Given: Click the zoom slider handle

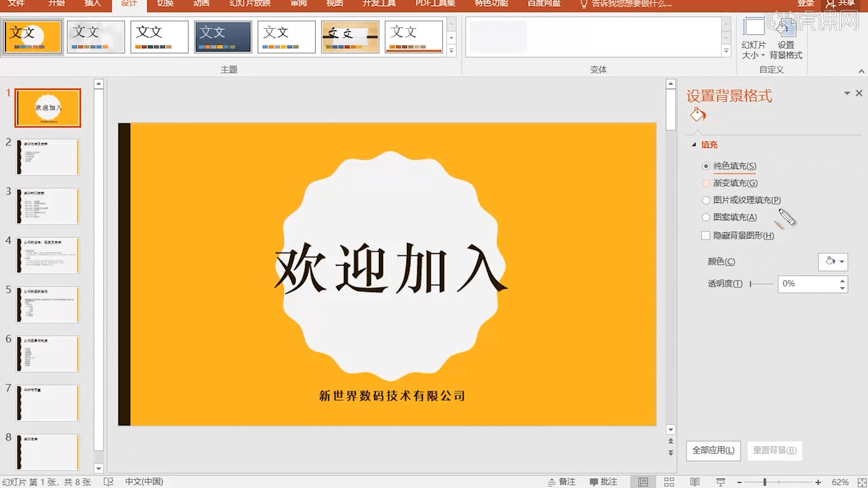Looking at the screenshot, I should coord(764,482).
